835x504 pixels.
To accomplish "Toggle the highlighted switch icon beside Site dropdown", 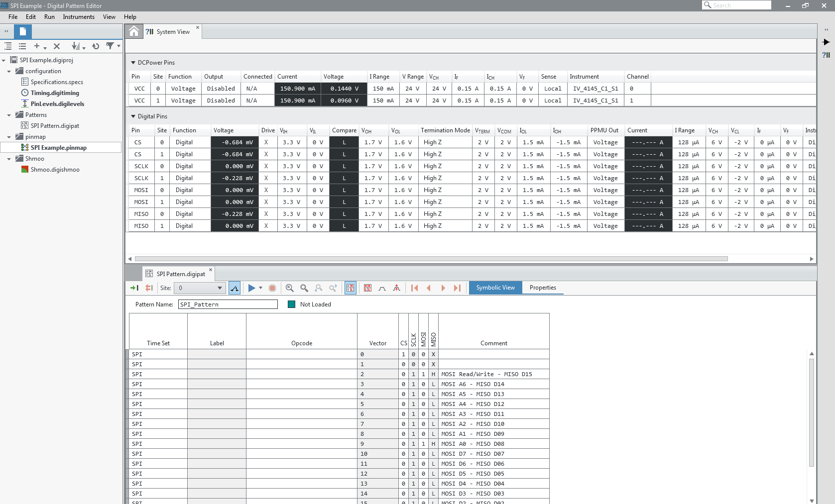I will (x=235, y=288).
